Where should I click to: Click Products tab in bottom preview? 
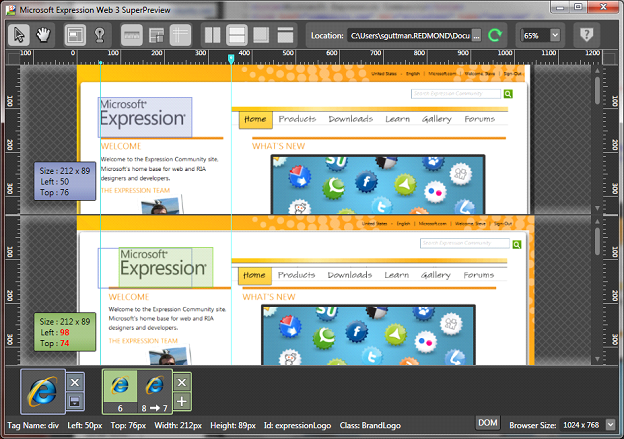[x=296, y=275]
